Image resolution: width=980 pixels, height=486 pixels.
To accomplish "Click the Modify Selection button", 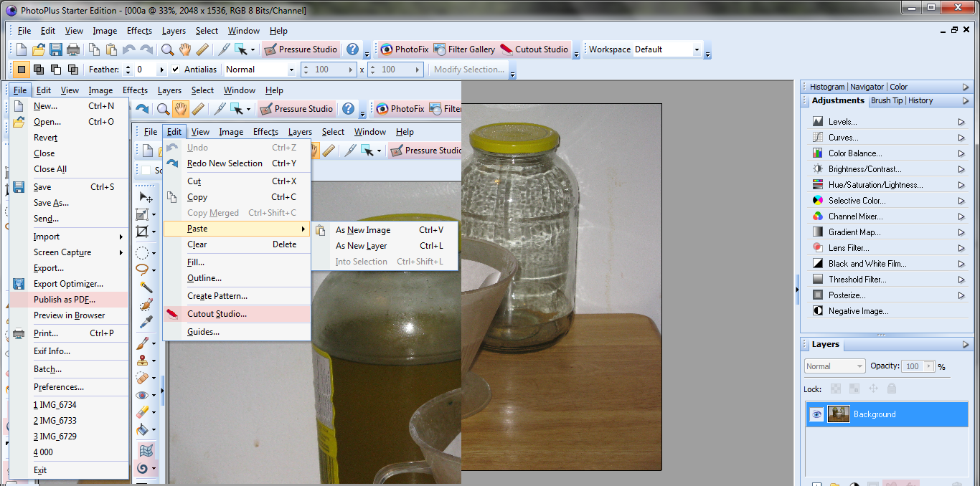I will [x=469, y=70].
